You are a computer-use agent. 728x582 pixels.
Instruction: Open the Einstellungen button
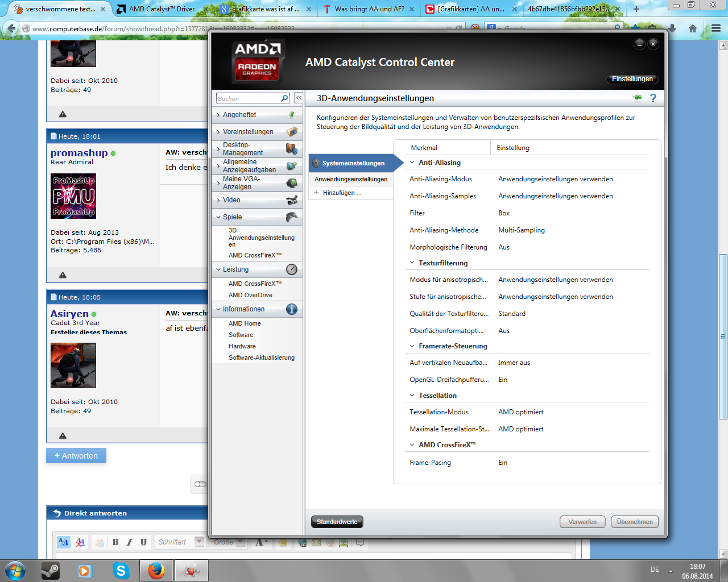pyautogui.click(x=632, y=79)
